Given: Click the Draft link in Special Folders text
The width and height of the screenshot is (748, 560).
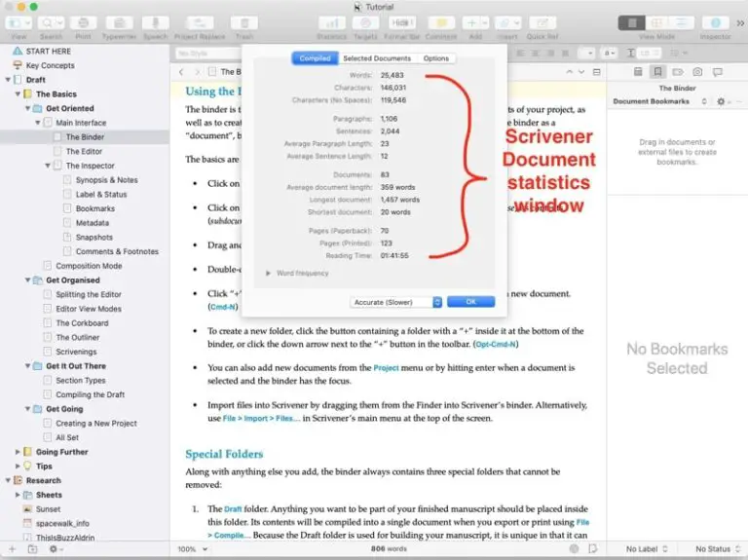Looking at the screenshot, I should click(233, 509).
